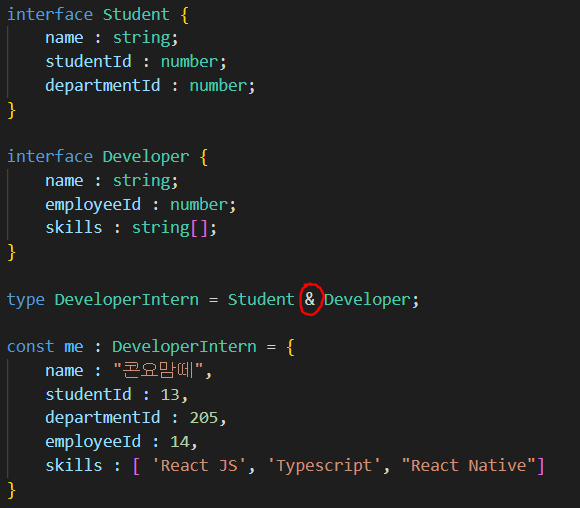Click the variable name 'me'
The image size is (580, 508).
74,347
